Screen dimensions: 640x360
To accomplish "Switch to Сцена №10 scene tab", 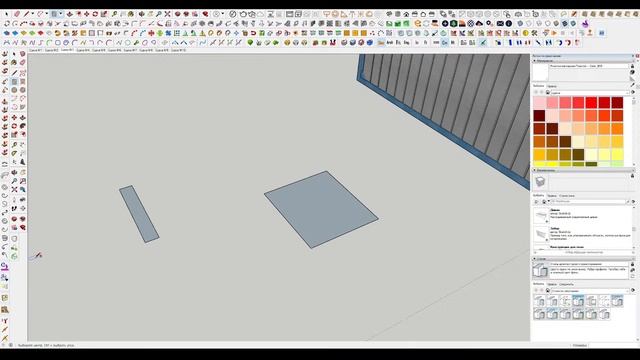I will 178,50.
